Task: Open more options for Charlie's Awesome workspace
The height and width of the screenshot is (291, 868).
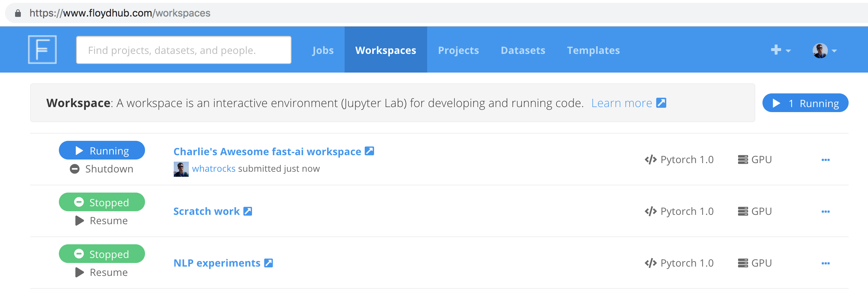Action: 825,160
